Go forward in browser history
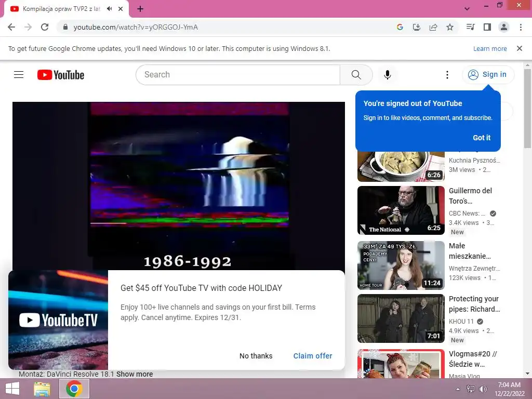532x399 pixels. [x=28, y=27]
